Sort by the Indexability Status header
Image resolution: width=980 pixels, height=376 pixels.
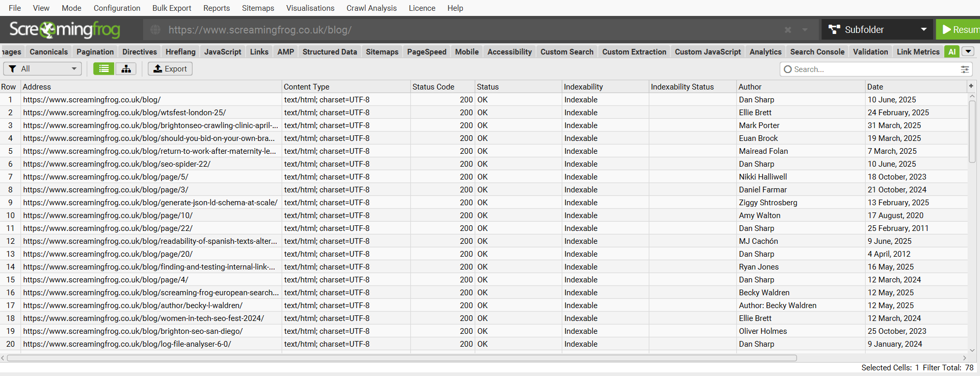693,86
